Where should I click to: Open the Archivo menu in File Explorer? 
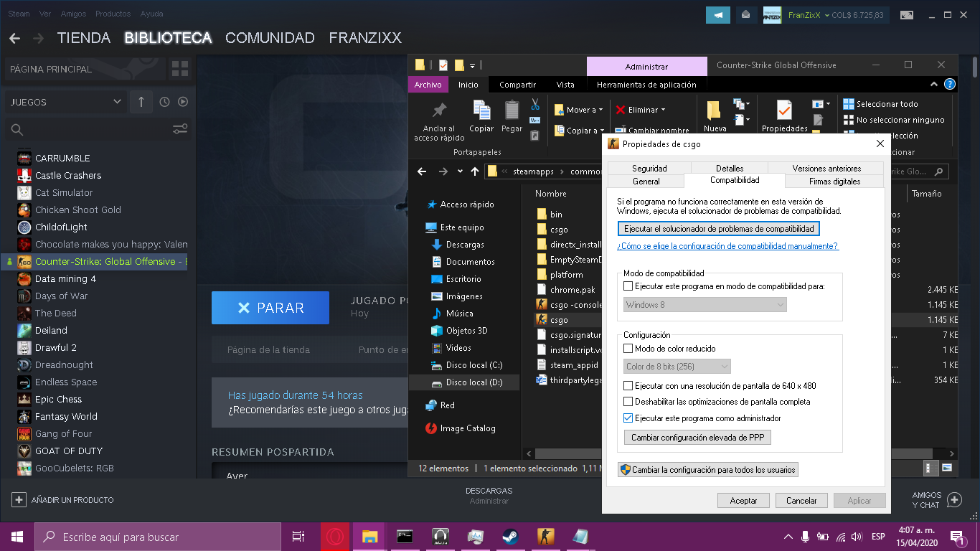pyautogui.click(x=428, y=85)
